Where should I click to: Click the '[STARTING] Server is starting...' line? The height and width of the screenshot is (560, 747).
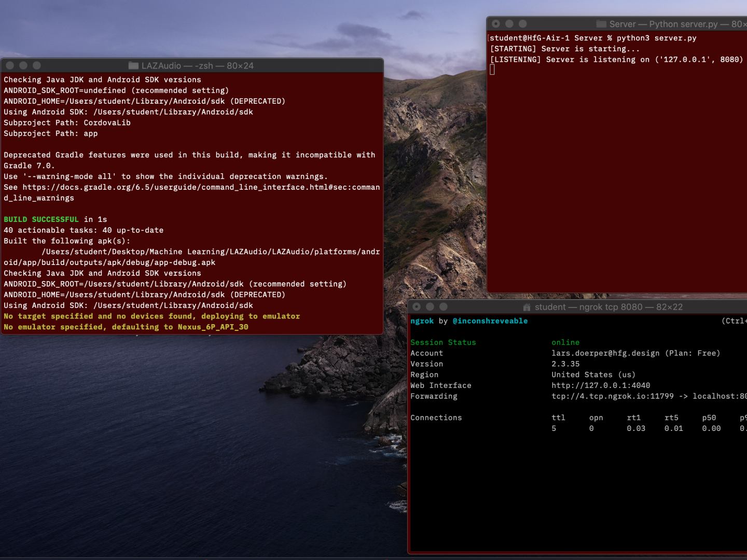point(565,49)
